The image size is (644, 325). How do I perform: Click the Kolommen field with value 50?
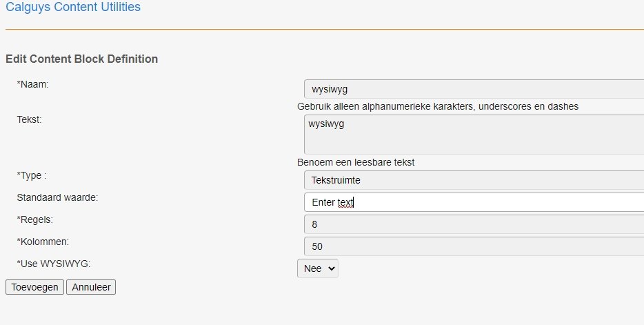click(473, 246)
